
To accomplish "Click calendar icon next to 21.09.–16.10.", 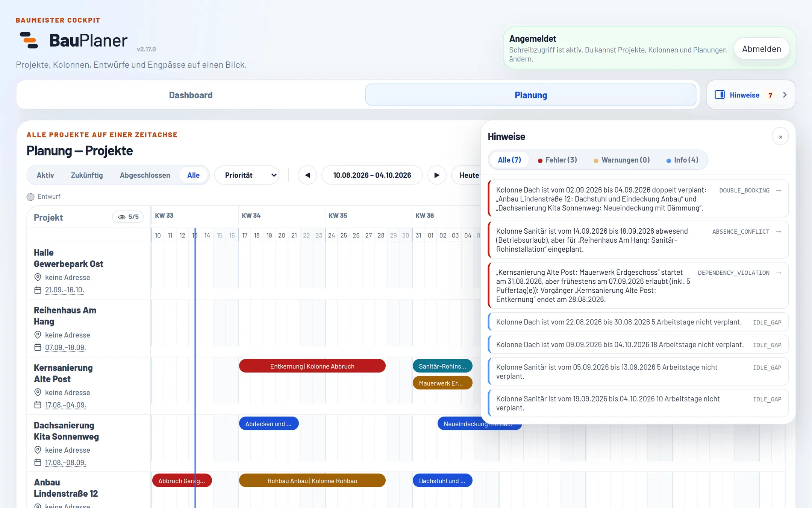I will tap(38, 290).
